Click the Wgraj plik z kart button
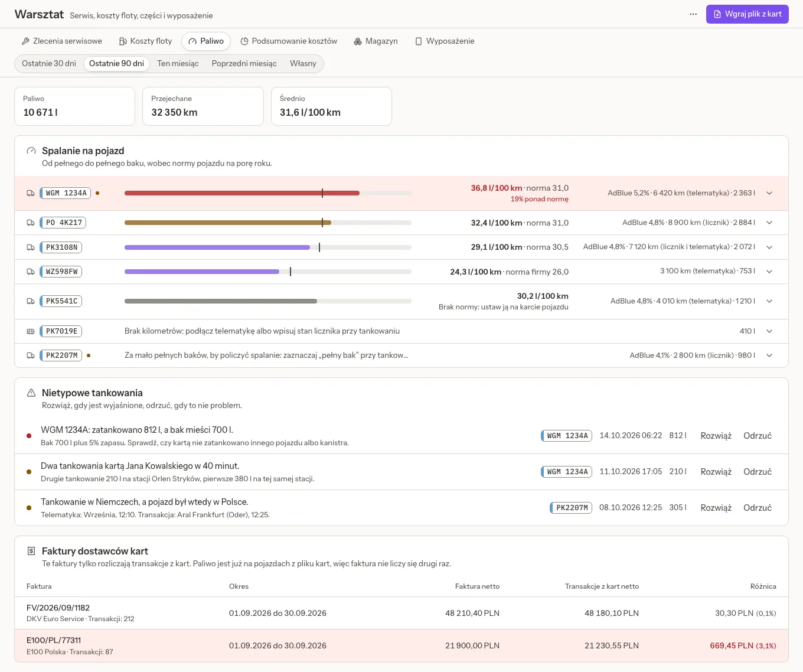803x672 pixels. (x=747, y=14)
